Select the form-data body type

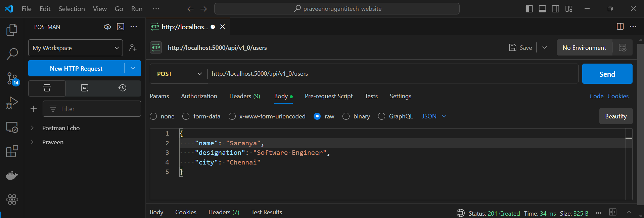pyautogui.click(x=186, y=116)
